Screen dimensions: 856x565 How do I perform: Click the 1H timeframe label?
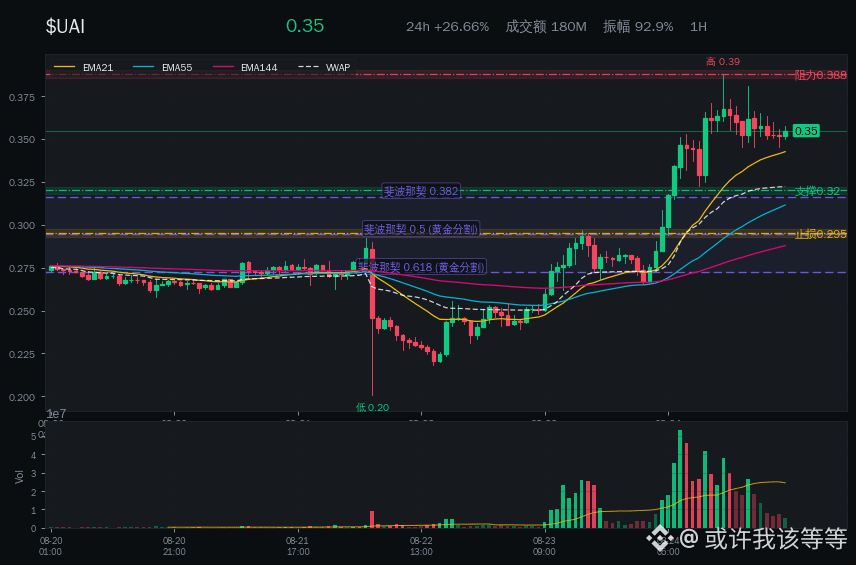click(x=698, y=27)
